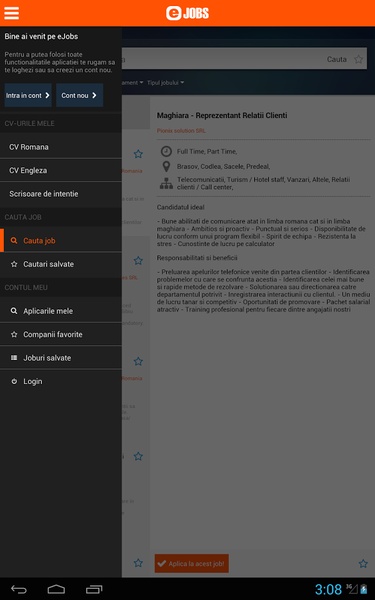Tap the Android recent apps button
Screen dimensions: 375x600
(x=94, y=589)
